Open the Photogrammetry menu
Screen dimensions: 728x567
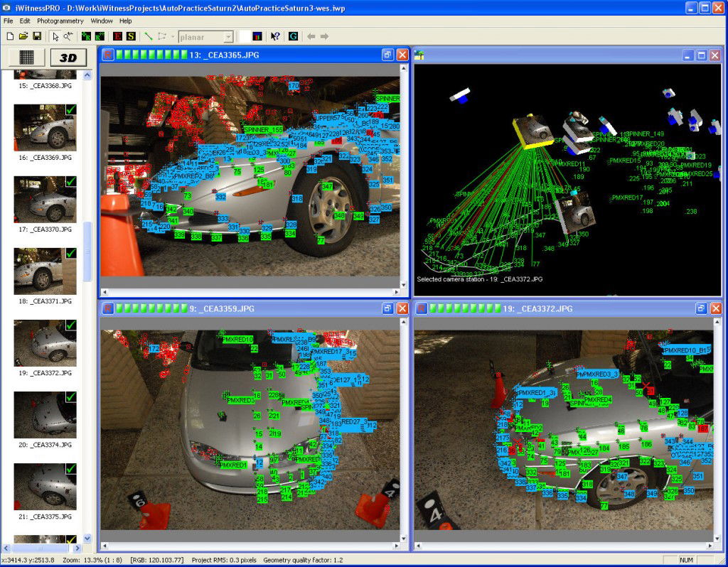60,21
